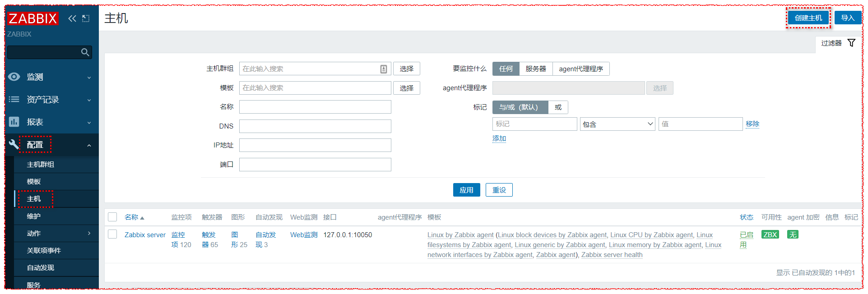The width and height of the screenshot is (868, 294).
Task: Open 触发器 65 link
Action: pos(209,239)
